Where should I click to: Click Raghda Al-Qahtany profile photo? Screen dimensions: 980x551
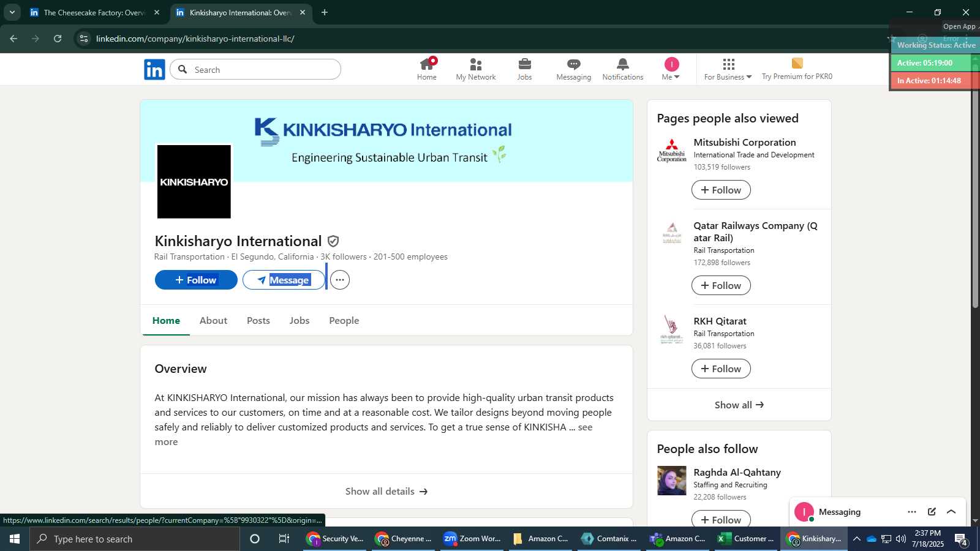[x=672, y=481]
